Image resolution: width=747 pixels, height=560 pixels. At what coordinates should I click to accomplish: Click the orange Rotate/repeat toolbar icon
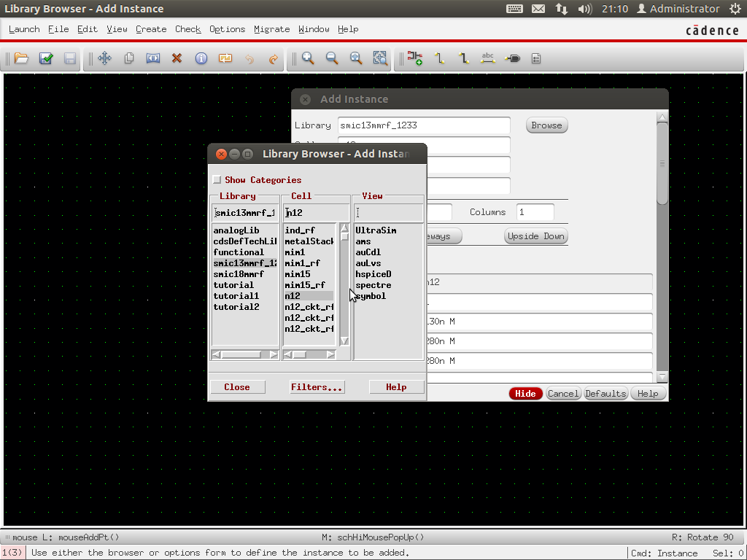click(x=225, y=58)
